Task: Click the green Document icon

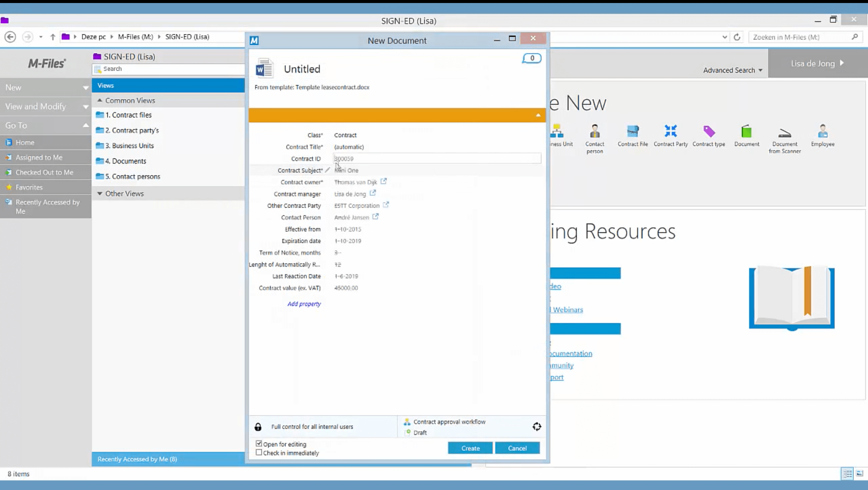Action: [x=746, y=131]
